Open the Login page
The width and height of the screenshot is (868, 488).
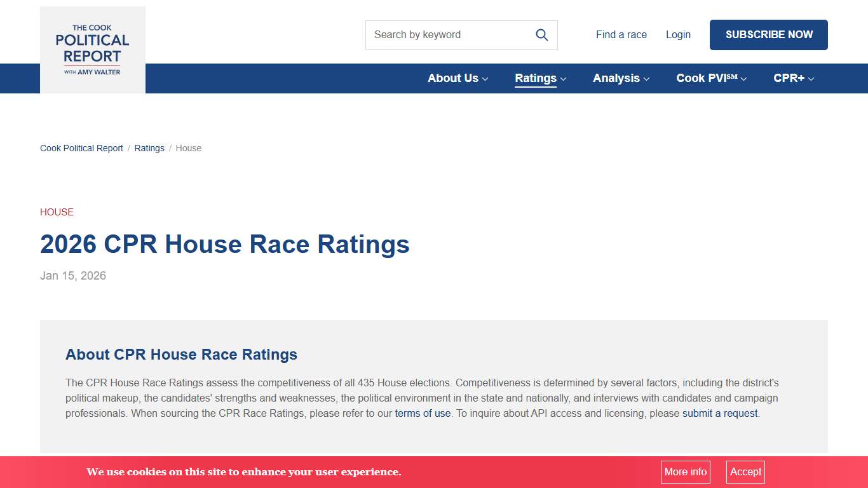click(x=678, y=34)
